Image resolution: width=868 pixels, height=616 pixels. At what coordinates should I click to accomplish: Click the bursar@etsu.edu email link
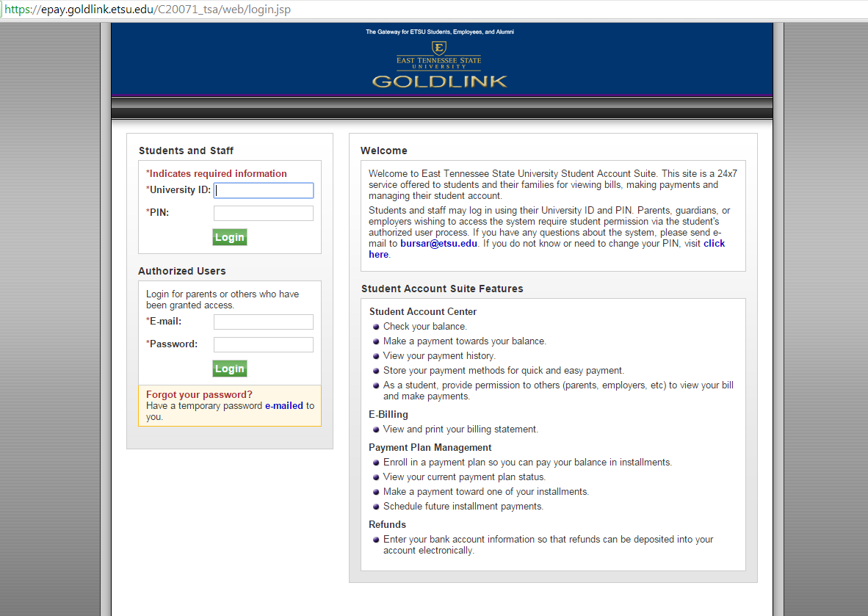[438, 244]
